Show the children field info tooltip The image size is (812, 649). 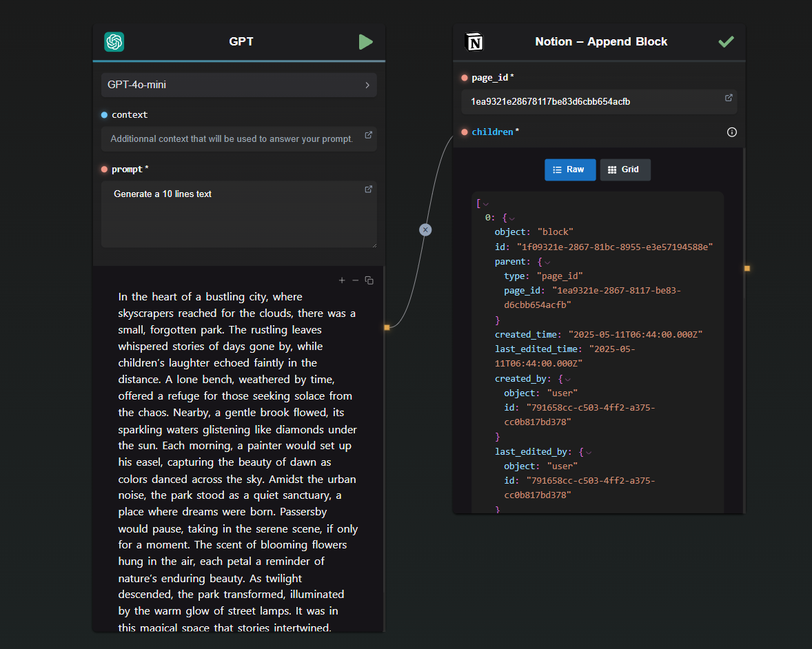click(x=732, y=132)
